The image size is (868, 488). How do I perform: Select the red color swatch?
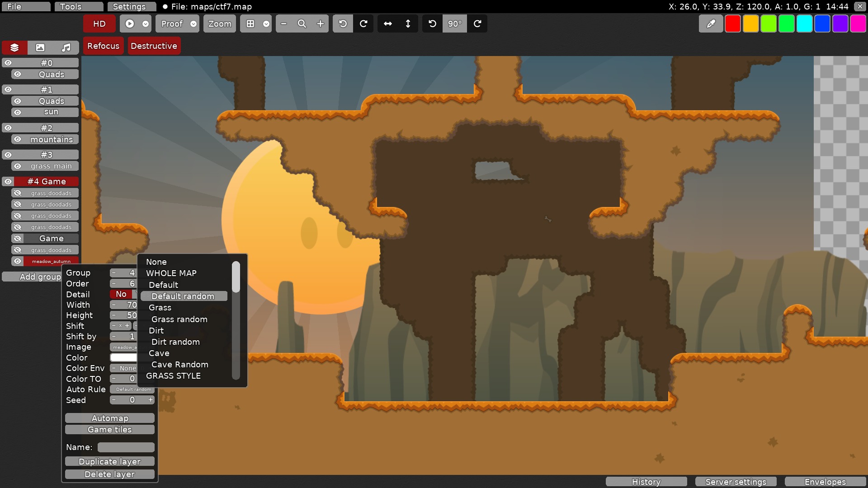click(732, 23)
